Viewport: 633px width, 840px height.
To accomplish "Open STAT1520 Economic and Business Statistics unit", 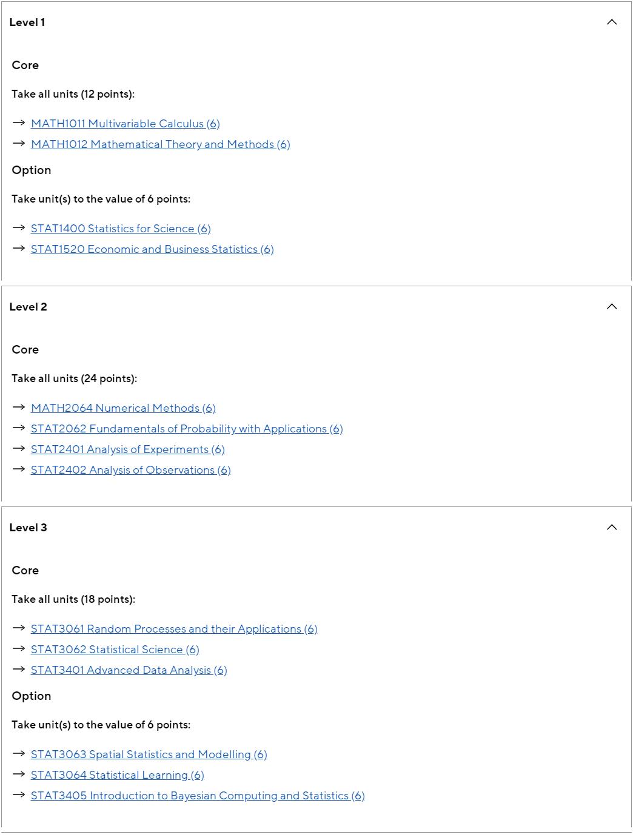I will [152, 249].
